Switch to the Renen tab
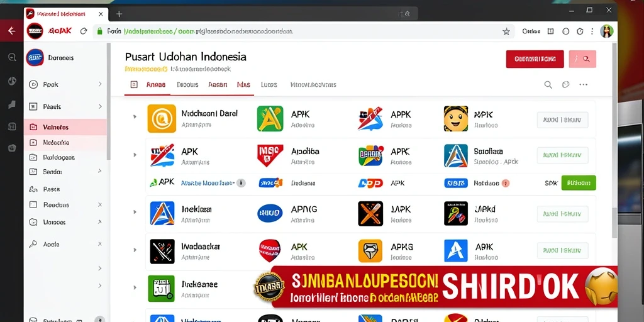The width and height of the screenshot is (644, 322). (x=217, y=85)
